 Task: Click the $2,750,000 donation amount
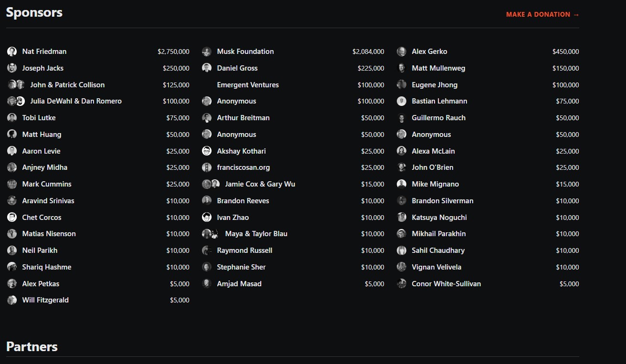(173, 52)
